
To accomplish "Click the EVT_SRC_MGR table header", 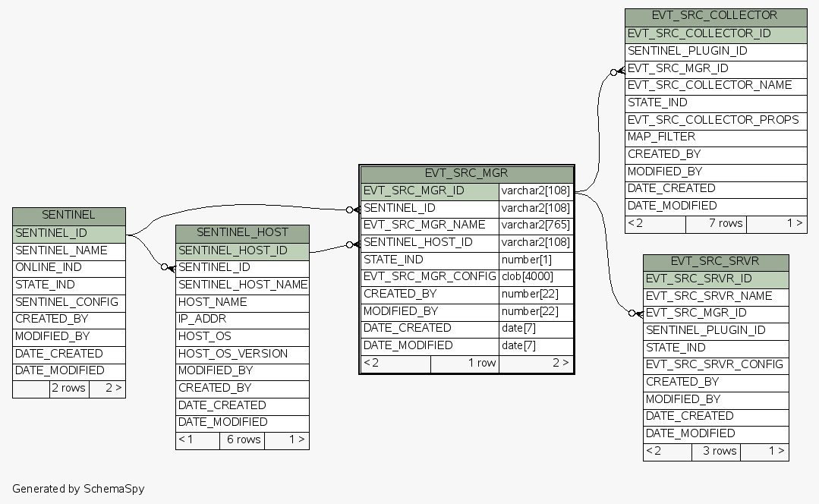I will click(466, 173).
